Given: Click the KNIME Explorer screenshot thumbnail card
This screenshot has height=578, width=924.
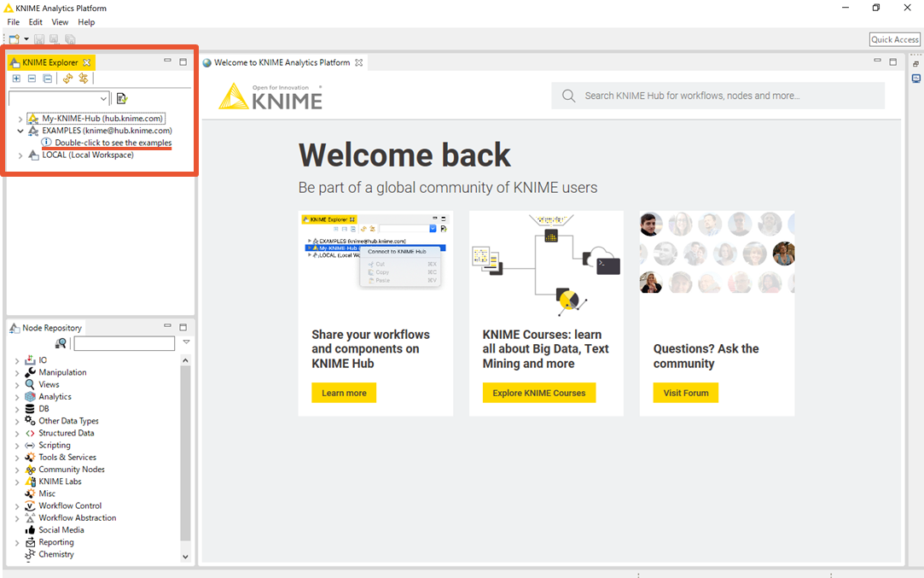Looking at the screenshot, I should (375, 253).
